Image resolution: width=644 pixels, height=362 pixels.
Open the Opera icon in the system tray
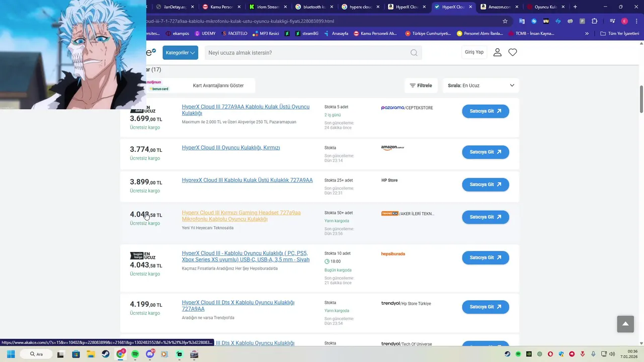click(x=550, y=354)
